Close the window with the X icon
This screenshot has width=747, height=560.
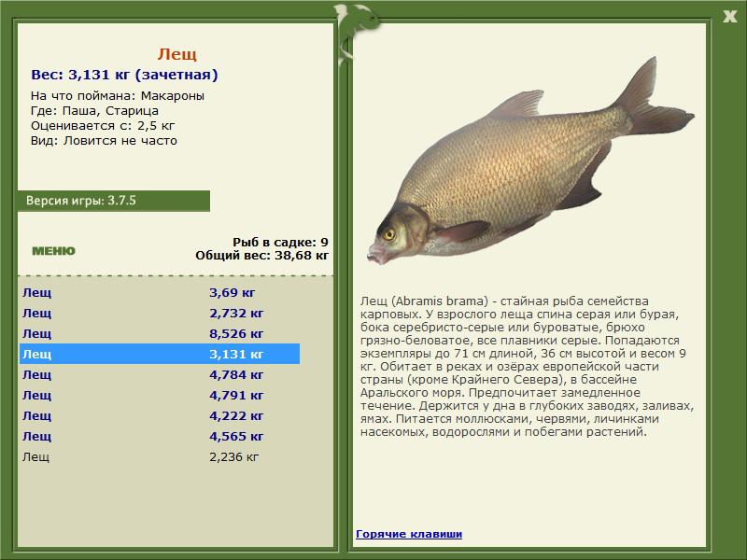(x=729, y=17)
